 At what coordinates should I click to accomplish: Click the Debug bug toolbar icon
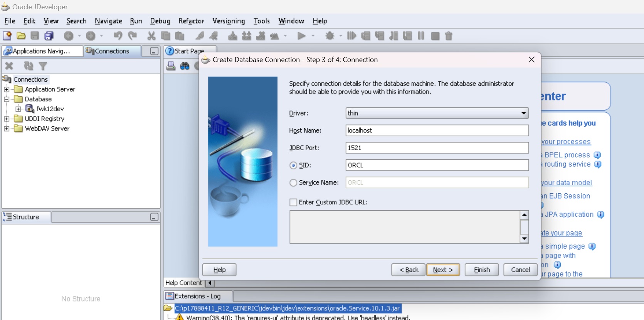click(330, 36)
